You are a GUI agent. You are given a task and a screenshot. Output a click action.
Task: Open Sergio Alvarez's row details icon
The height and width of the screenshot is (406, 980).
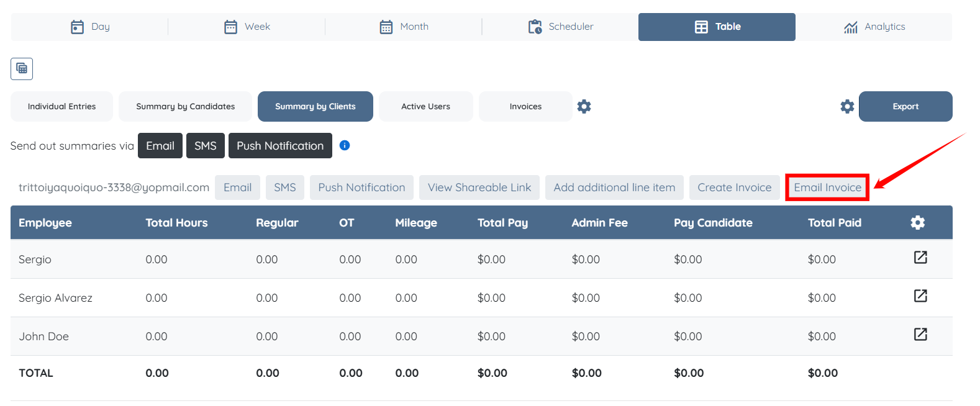[920, 296]
